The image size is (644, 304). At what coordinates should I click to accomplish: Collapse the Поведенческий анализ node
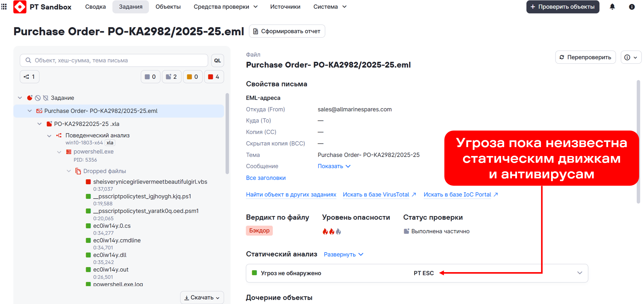49,135
